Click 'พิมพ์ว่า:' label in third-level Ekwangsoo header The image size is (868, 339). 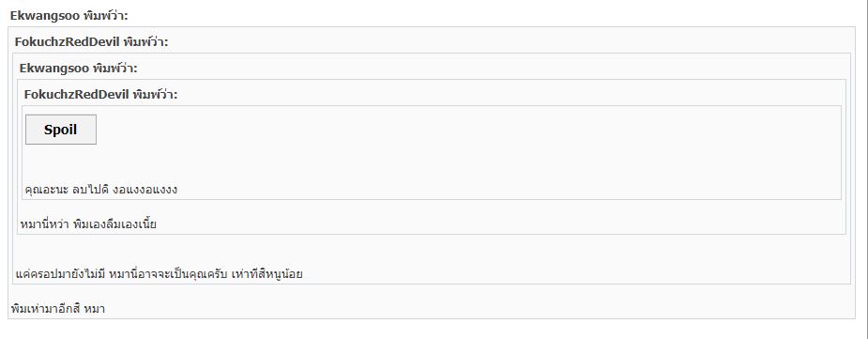pyautogui.click(x=114, y=69)
